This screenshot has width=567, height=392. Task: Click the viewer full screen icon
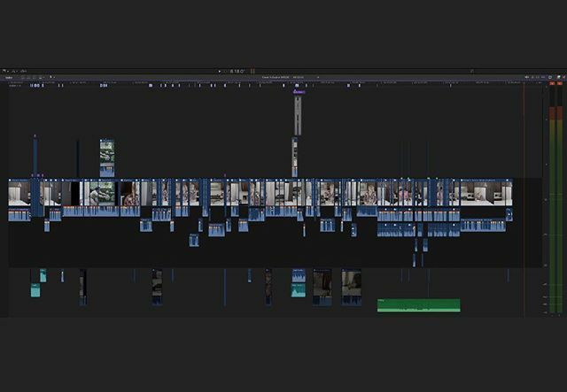coord(472,71)
